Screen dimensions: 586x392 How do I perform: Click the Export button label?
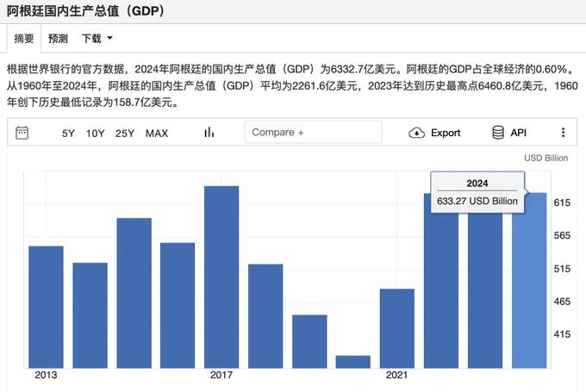pyautogui.click(x=446, y=133)
